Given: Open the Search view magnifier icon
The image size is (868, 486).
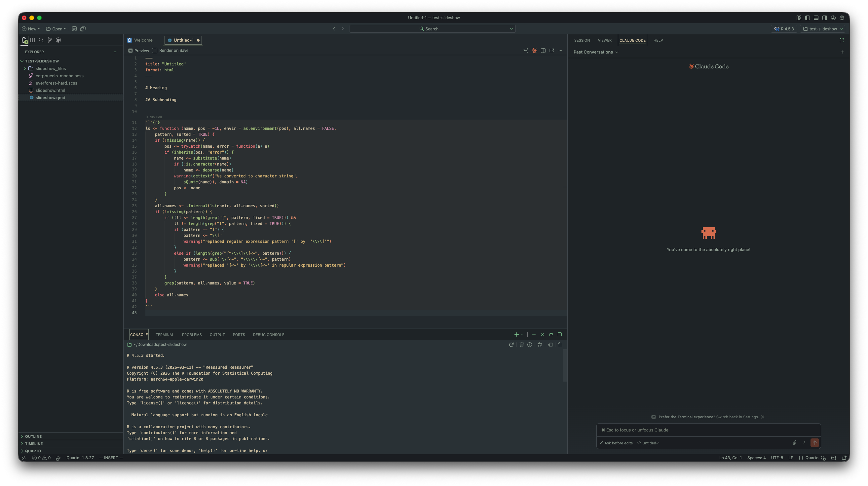Looking at the screenshot, I should click(x=41, y=40).
